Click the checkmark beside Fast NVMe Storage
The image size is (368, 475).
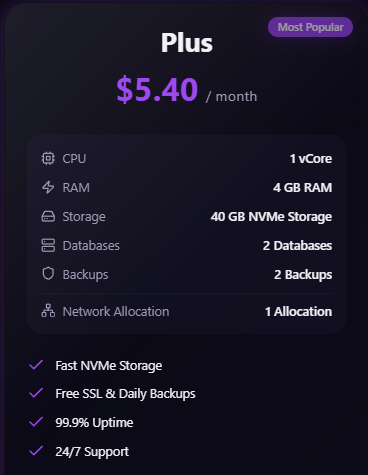click(36, 365)
